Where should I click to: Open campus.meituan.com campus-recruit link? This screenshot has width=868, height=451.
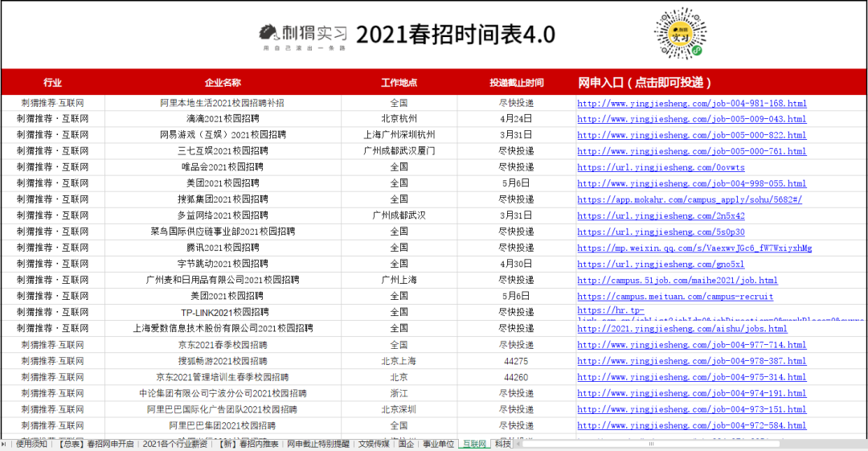pyautogui.click(x=675, y=296)
